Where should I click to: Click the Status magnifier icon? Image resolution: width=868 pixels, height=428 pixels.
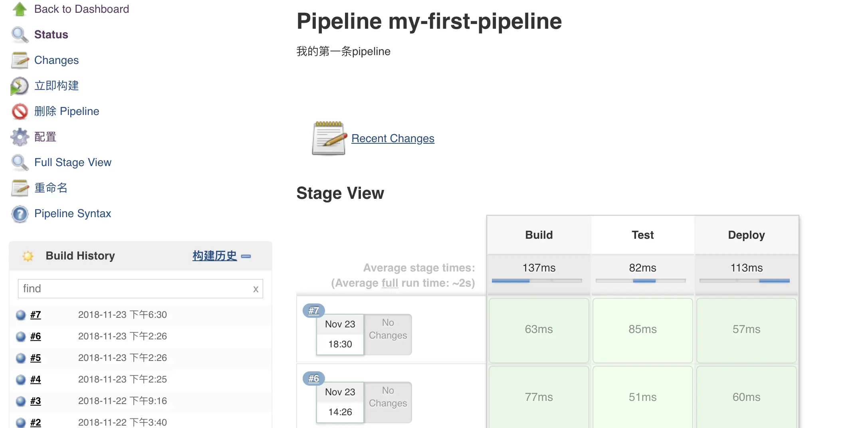(19, 35)
